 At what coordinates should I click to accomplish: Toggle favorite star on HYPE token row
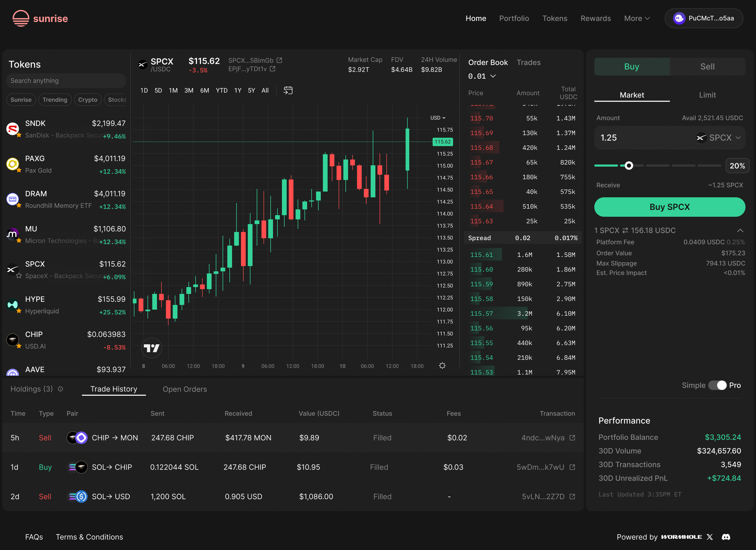[x=19, y=311]
